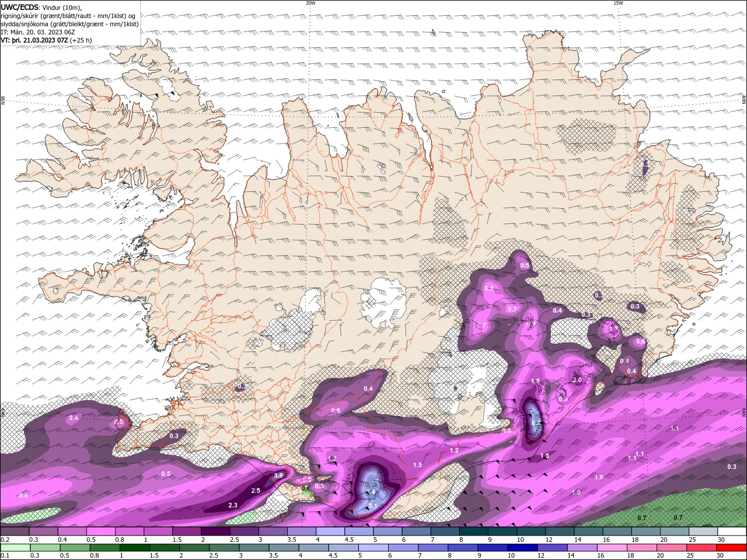Image resolution: width=747 pixels, height=560 pixels.
Task: Select green rain legend swatch between 0.1 and 0.3
Action: 15,548
